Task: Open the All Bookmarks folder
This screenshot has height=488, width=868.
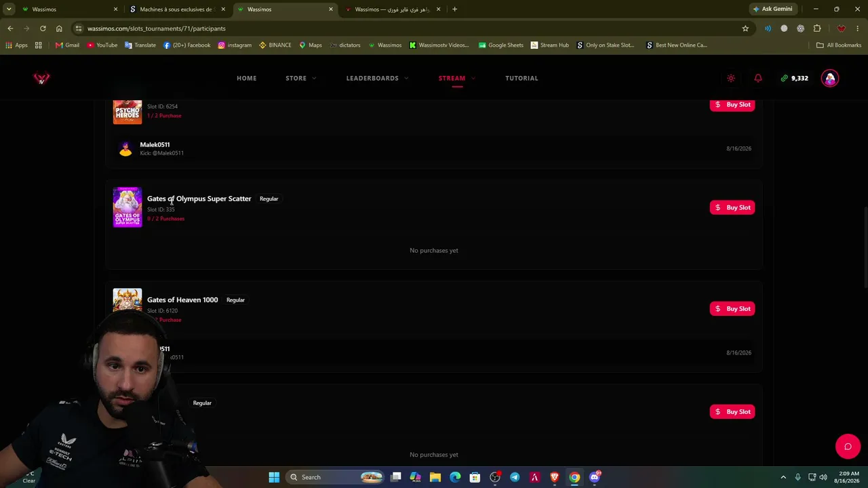Action: [838, 45]
